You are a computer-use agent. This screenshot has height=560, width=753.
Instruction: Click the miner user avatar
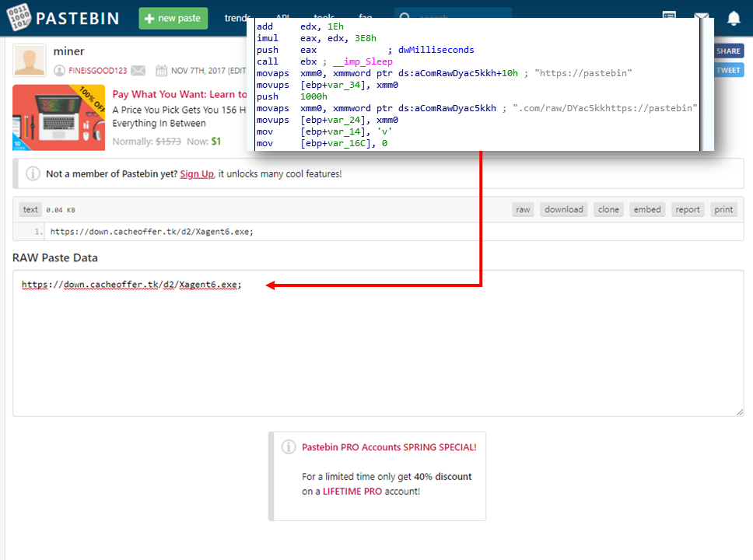[x=30, y=61]
